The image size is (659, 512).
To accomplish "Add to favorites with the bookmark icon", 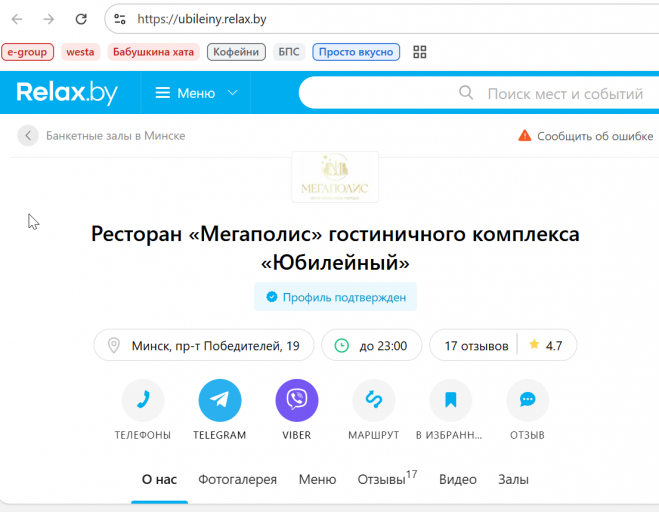I will [x=451, y=400].
